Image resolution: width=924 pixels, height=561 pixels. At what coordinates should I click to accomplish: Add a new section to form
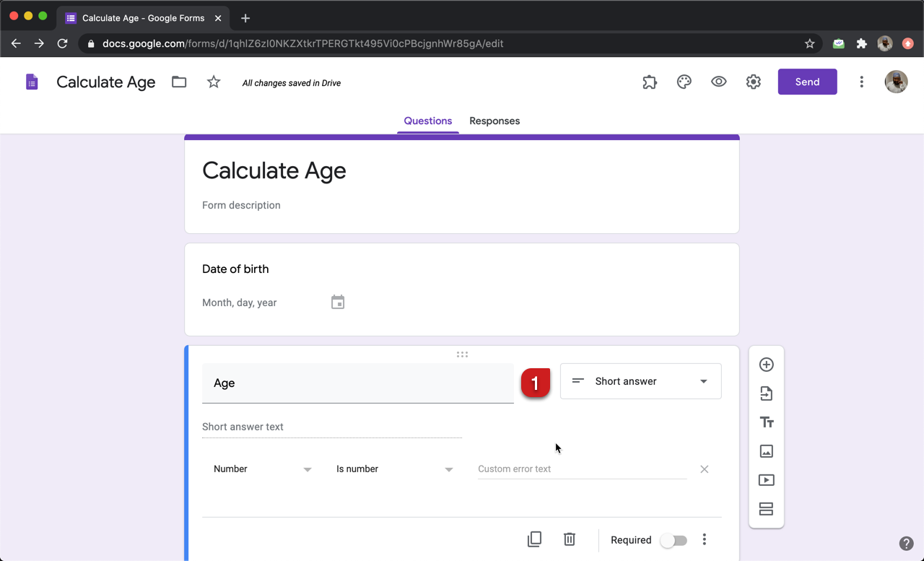(x=766, y=509)
